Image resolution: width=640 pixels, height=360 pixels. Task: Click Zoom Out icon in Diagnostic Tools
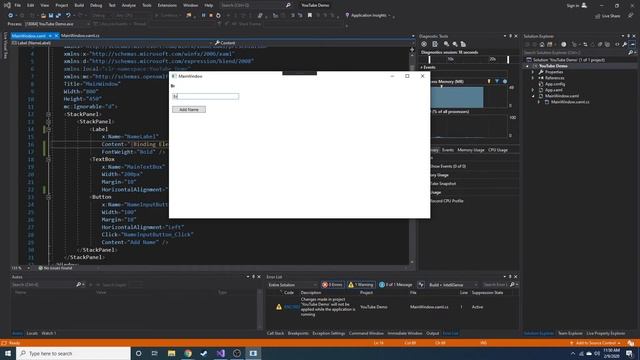[455, 44]
